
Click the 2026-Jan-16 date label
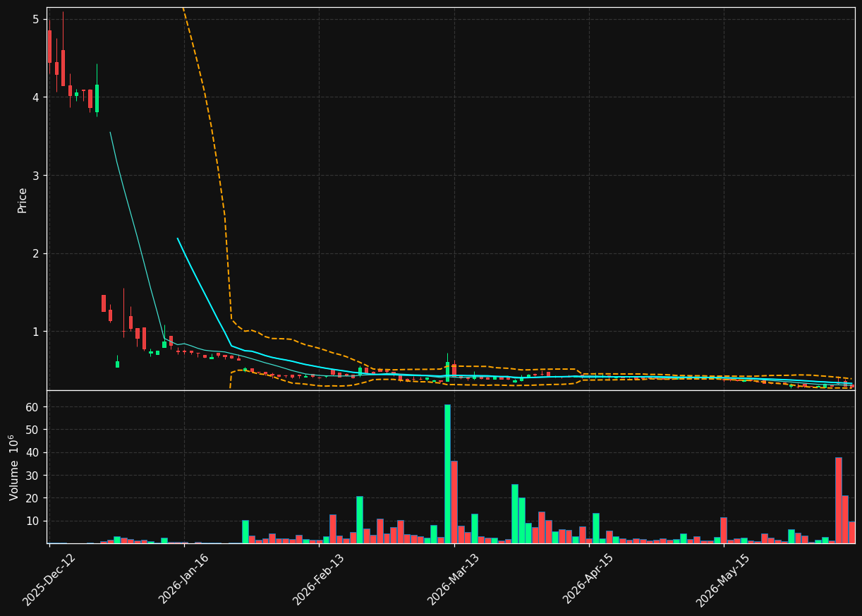tap(183, 579)
